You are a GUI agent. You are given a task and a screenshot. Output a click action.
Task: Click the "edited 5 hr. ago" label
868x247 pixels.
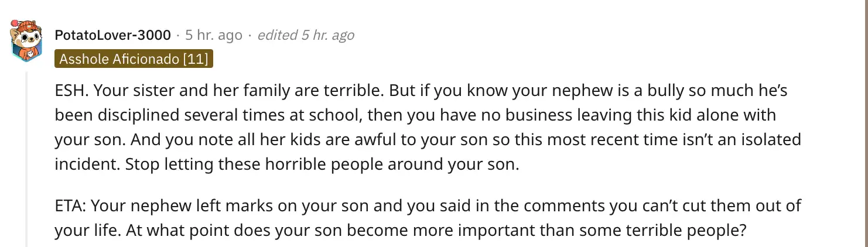(x=306, y=35)
